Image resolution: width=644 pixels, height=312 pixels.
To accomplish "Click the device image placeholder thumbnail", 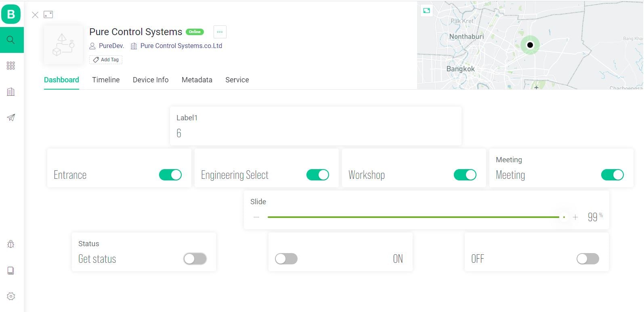I will tap(63, 45).
